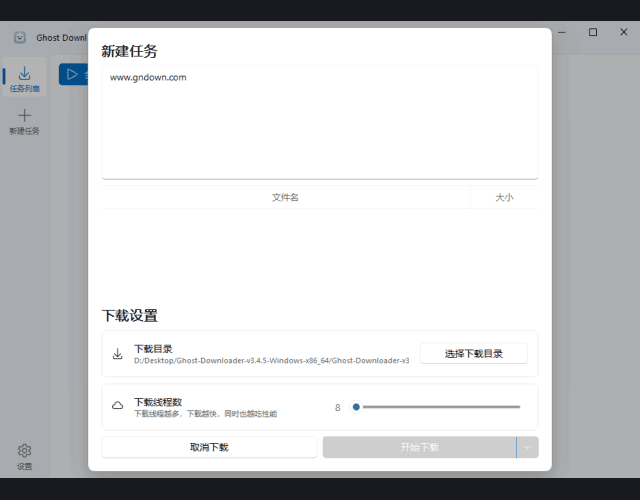Viewport: 640px width, 500px height.
Task: Minimize the Ghost Downloader window
Action: click(x=562, y=32)
